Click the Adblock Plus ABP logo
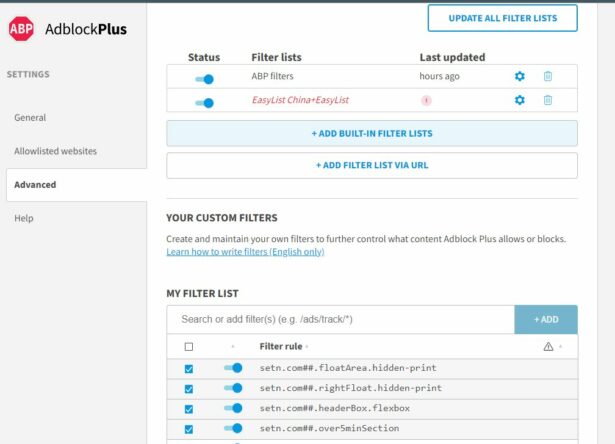The height and width of the screenshot is (444, 615). 21,29
